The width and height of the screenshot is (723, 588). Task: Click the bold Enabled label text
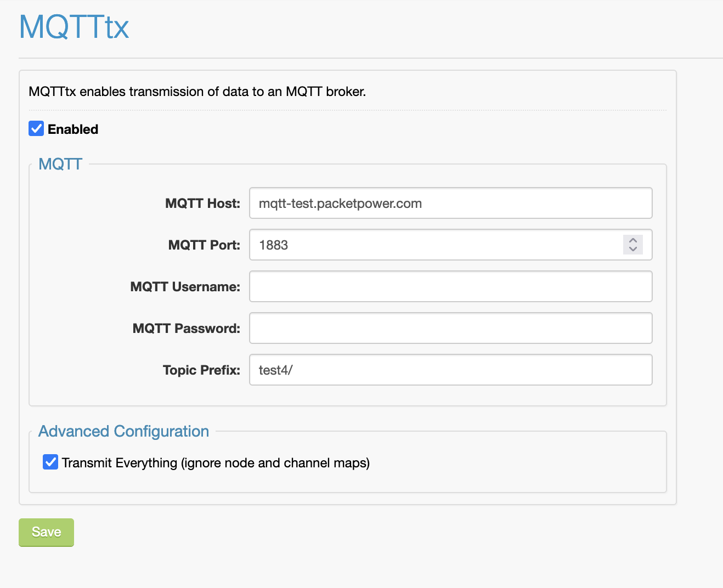pos(73,129)
